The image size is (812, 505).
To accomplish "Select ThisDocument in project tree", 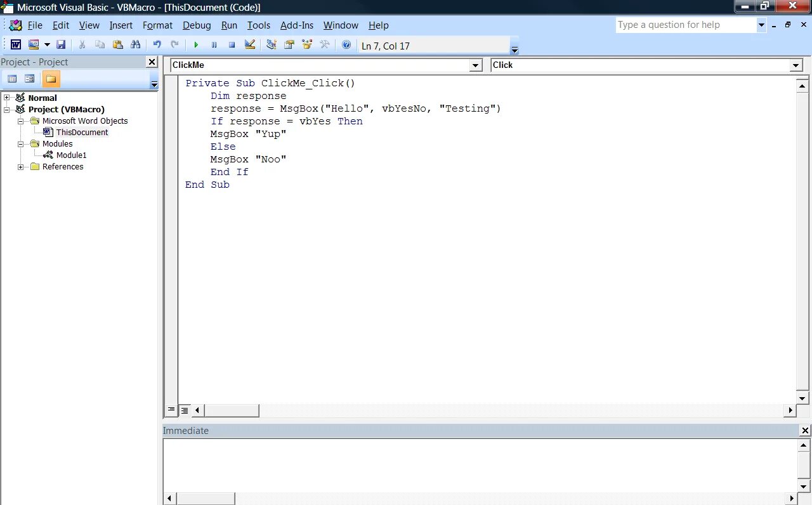I will [x=82, y=132].
